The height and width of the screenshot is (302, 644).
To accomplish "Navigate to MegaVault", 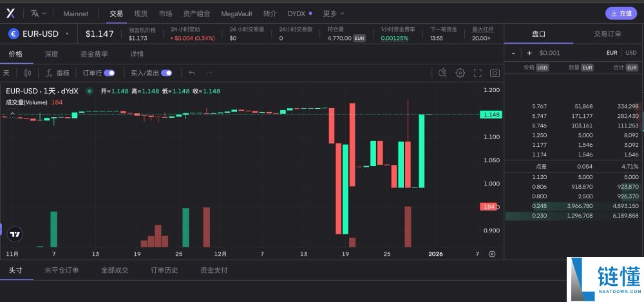I will pos(237,14).
